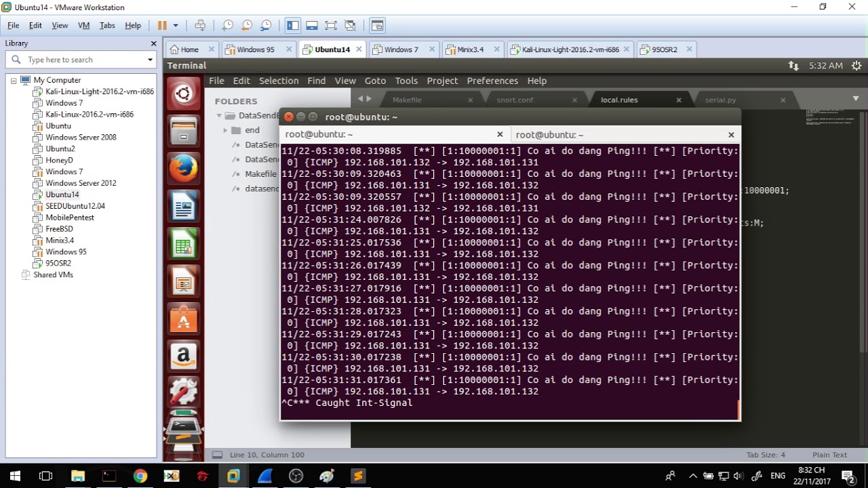This screenshot has width=868, height=488.
Task: Toggle the console view button in VMware toolbar
Action: [378, 25]
